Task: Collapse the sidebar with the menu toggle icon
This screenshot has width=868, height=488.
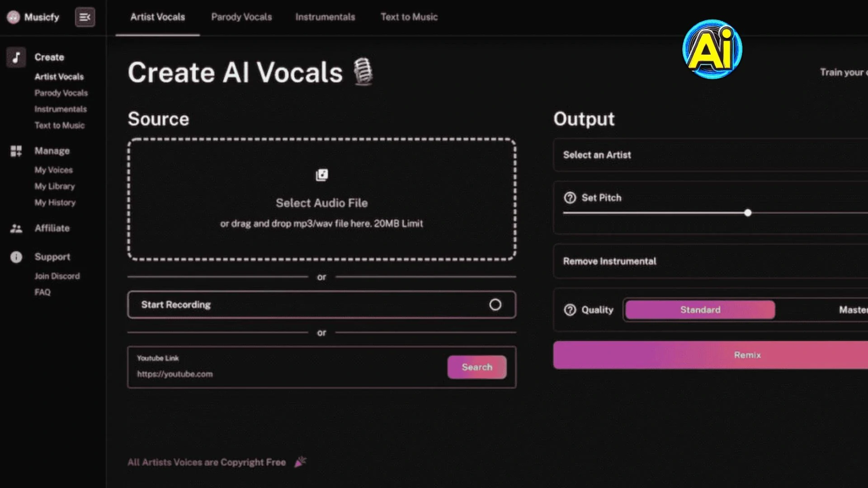Action: [85, 17]
